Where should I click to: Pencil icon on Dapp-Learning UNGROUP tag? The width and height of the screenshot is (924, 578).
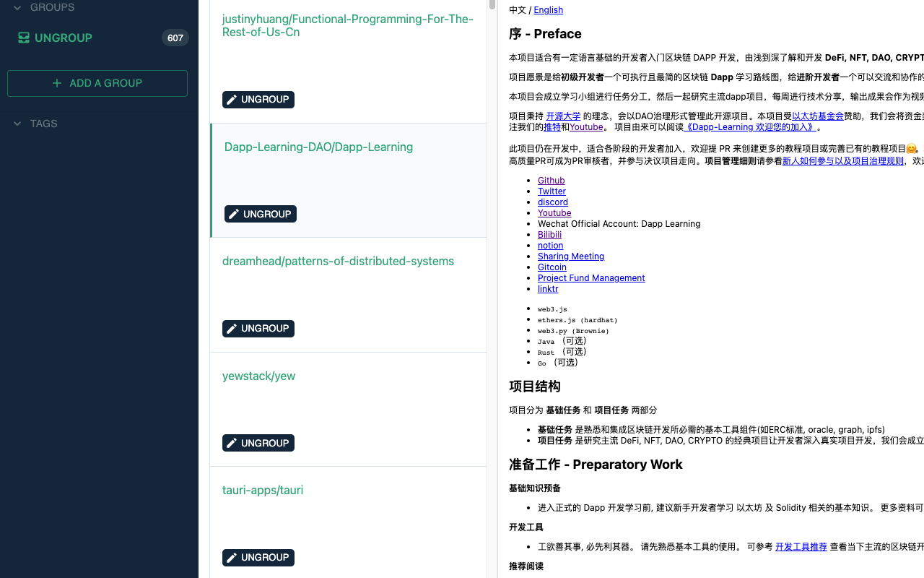coord(233,214)
